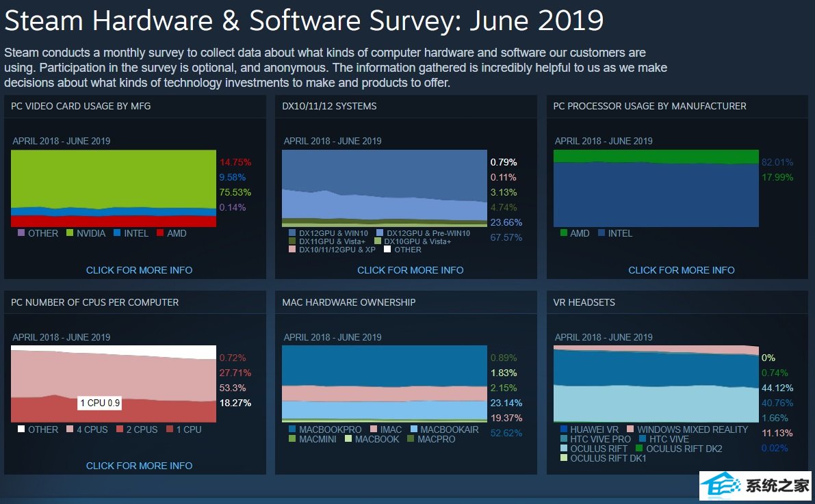This screenshot has width=815, height=504.
Task: Click the blue INTEL swatch in processor legend
Action: [x=602, y=233]
